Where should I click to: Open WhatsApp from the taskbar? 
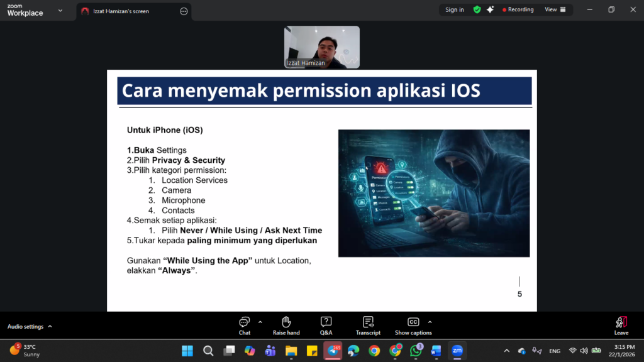click(416, 351)
